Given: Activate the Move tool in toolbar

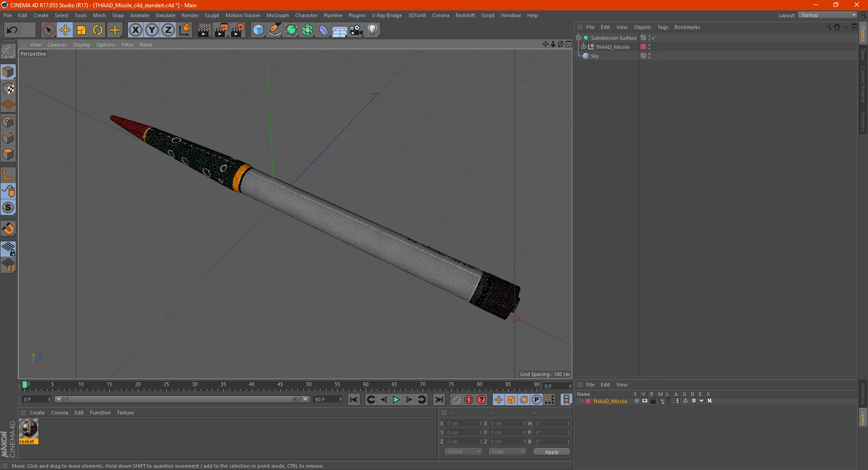Looking at the screenshot, I should coord(65,30).
